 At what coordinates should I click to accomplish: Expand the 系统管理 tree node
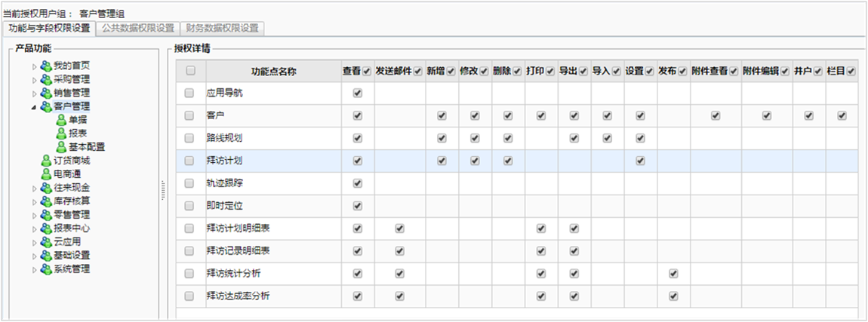tap(34, 270)
